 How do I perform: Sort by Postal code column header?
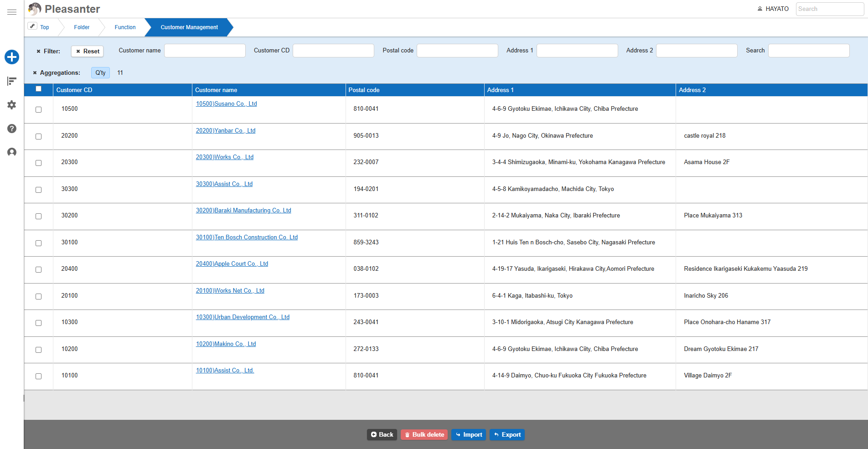[x=415, y=90]
